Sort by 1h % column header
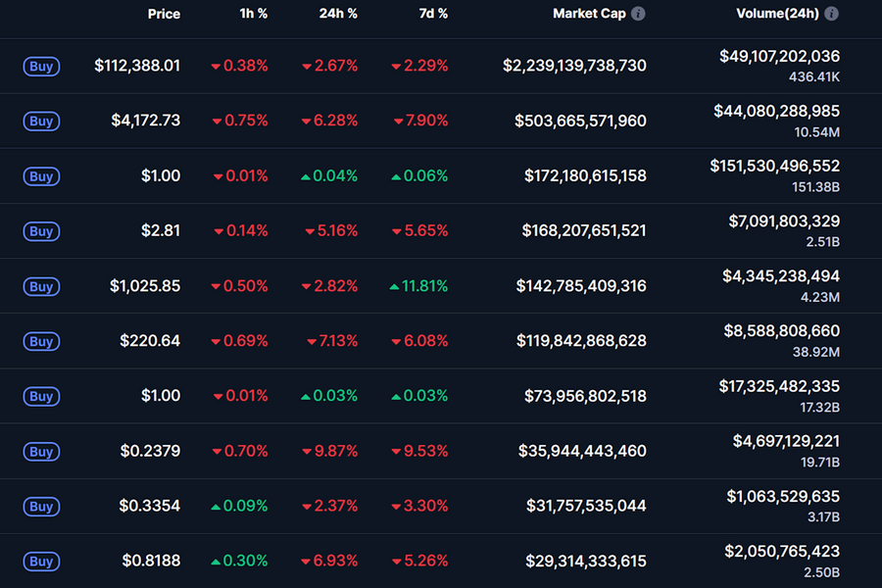 254,14
